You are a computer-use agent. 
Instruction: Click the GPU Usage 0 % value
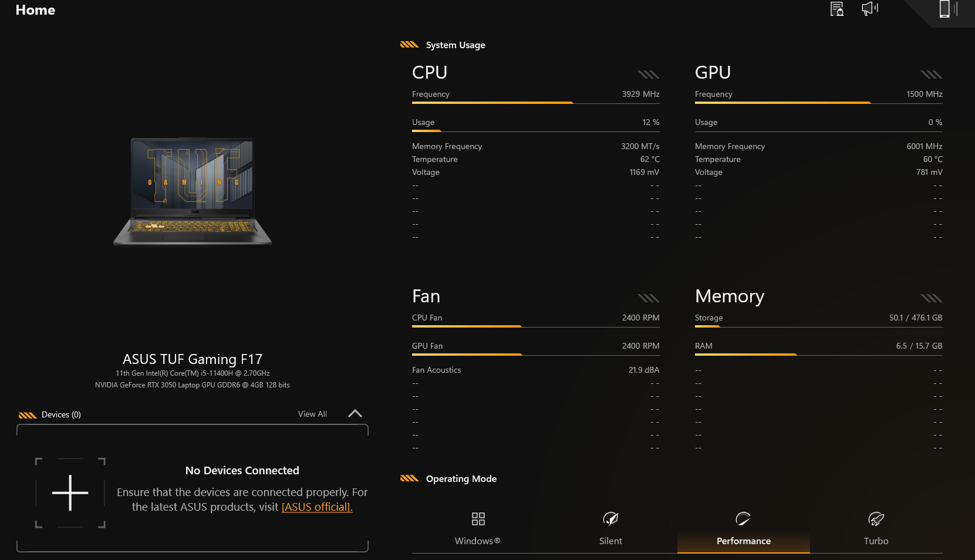[936, 122]
